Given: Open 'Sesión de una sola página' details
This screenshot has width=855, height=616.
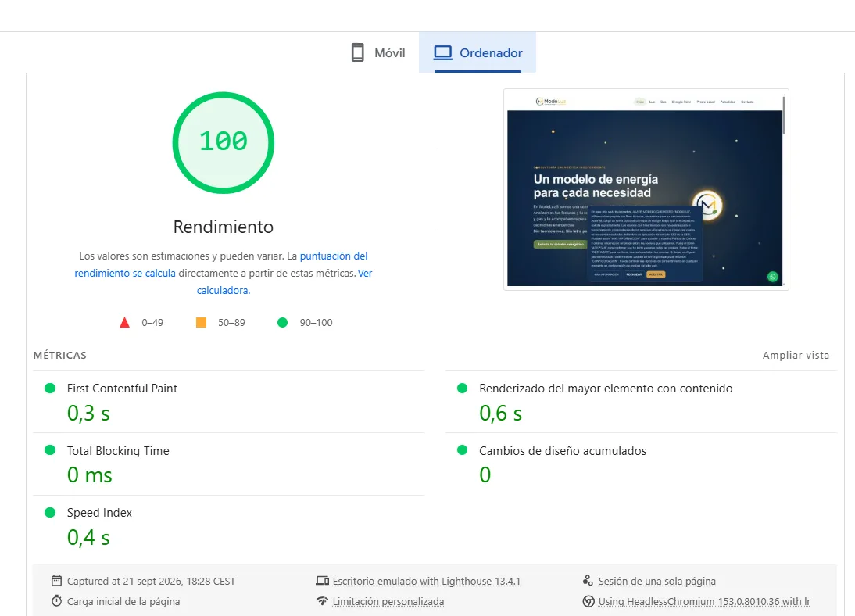Looking at the screenshot, I should click(x=657, y=581).
